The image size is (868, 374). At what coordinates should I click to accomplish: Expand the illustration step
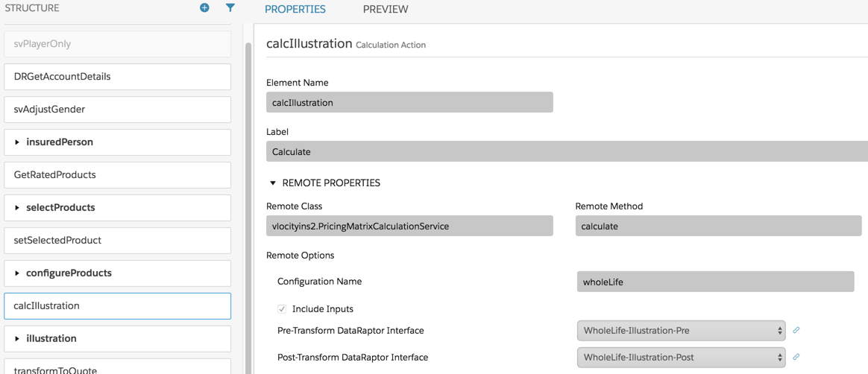[x=17, y=338]
